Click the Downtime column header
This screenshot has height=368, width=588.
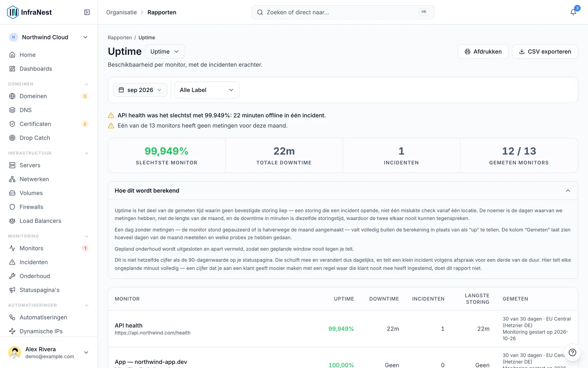[x=384, y=299]
